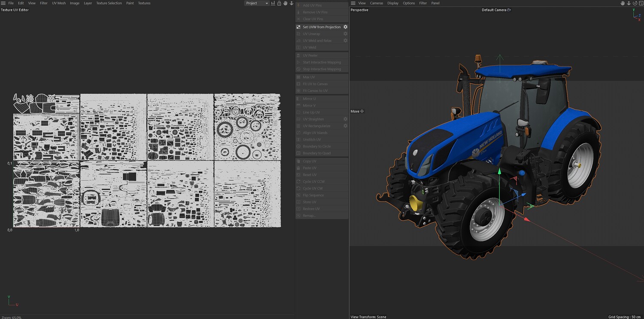644x319 pixels.
Task: Open the UV Rectangularize settings gear
Action: (345, 126)
